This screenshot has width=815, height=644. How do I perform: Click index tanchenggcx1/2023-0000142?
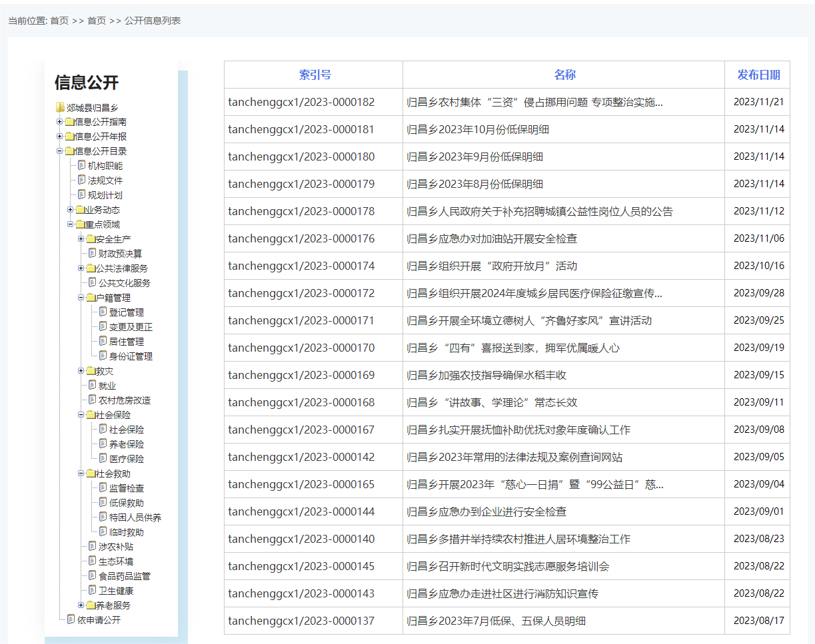tap(301, 457)
